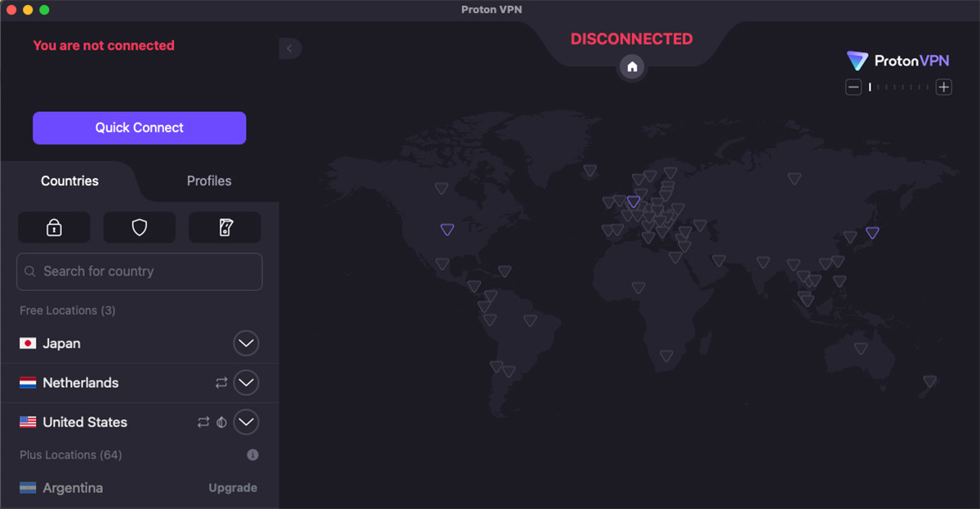Click the Netherlands flag icon
The image size is (980, 509).
(28, 382)
